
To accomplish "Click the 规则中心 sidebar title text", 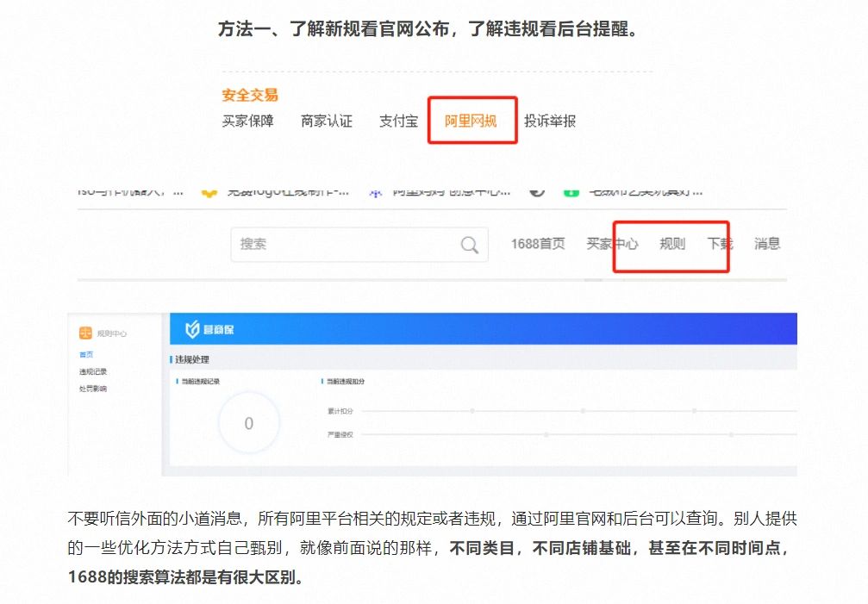I will pyautogui.click(x=112, y=333).
